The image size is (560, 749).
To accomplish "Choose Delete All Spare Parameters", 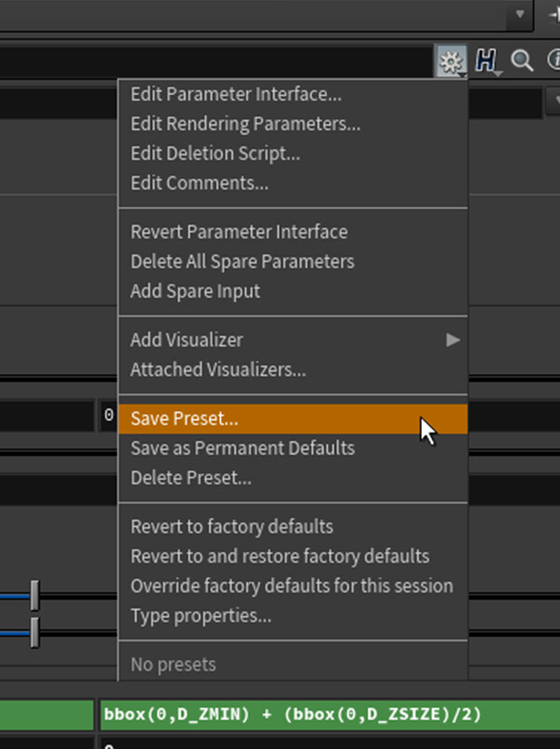I will [x=242, y=261].
